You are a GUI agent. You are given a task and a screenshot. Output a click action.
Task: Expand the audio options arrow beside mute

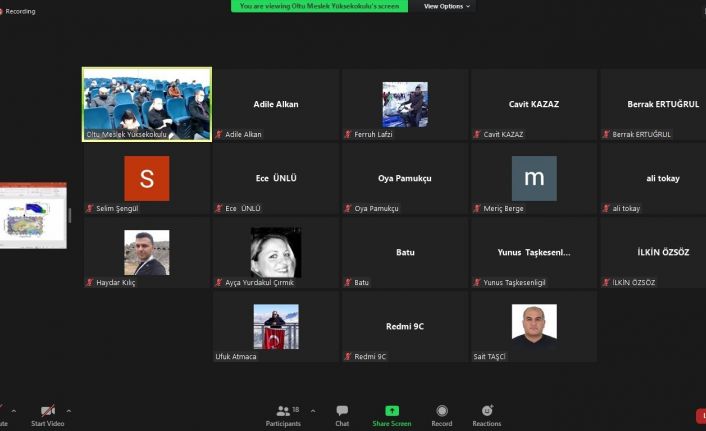[14, 411]
